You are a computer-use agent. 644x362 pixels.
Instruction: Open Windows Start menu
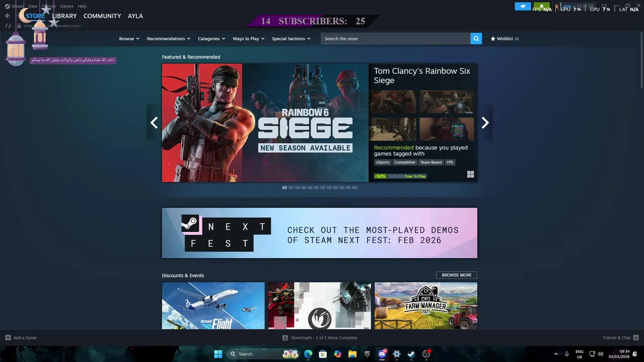click(x=218, y=354)
